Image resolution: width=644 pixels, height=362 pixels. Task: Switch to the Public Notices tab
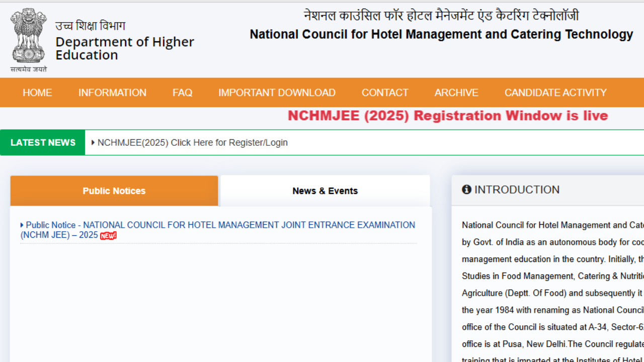click(114, 191)
